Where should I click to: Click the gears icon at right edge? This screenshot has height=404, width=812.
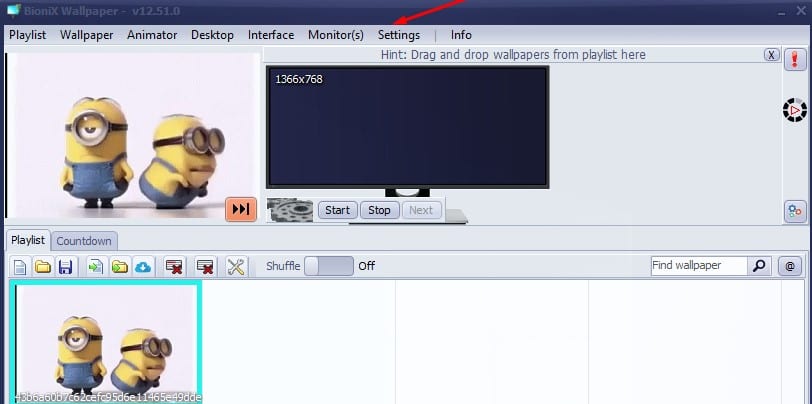click(x=795, y=211)
